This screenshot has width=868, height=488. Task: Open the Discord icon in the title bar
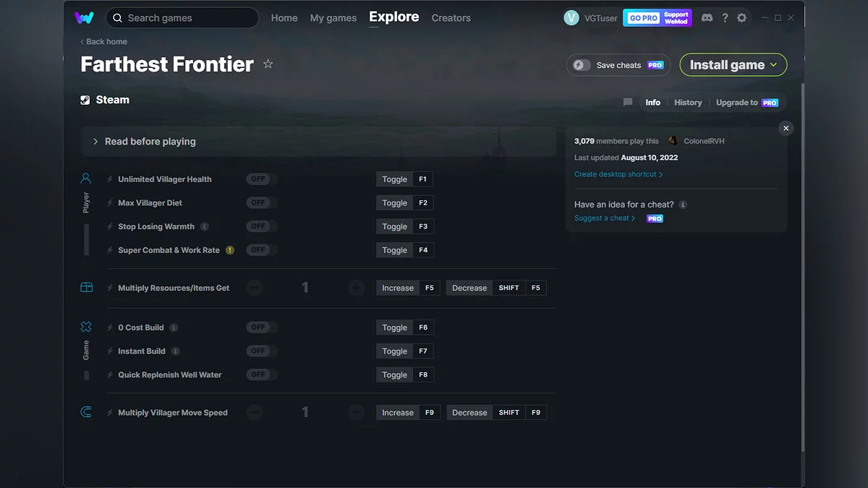(707, 17)
